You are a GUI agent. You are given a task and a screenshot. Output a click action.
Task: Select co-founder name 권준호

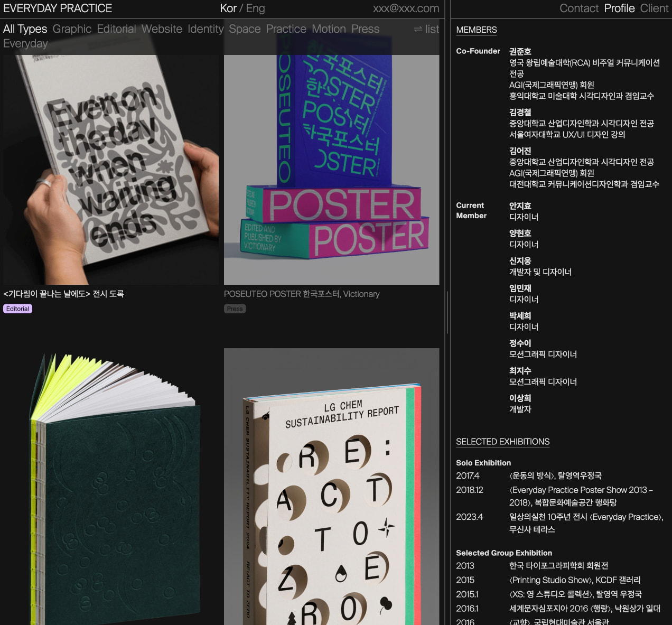coord(520,51)
